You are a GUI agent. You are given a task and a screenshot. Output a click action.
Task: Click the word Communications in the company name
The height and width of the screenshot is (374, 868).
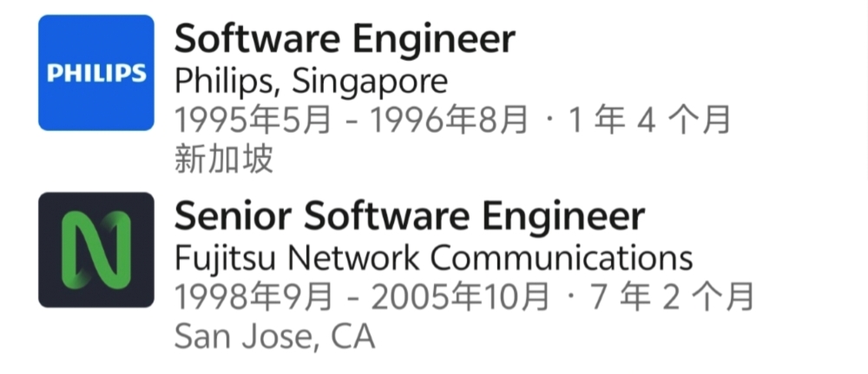pos(562,258)
